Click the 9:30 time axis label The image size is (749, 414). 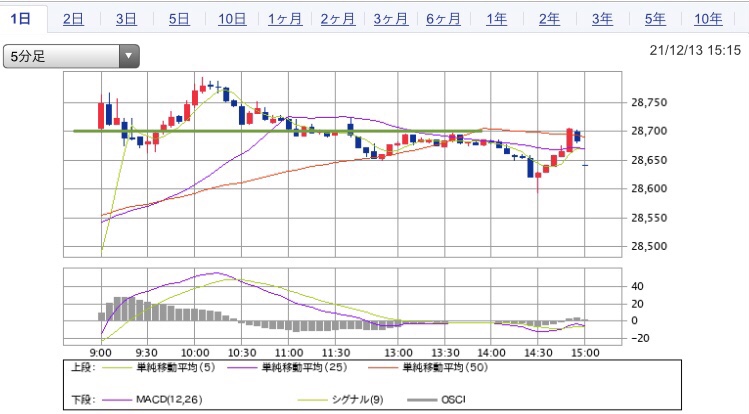pyautogui.click(x=147, y=353)
